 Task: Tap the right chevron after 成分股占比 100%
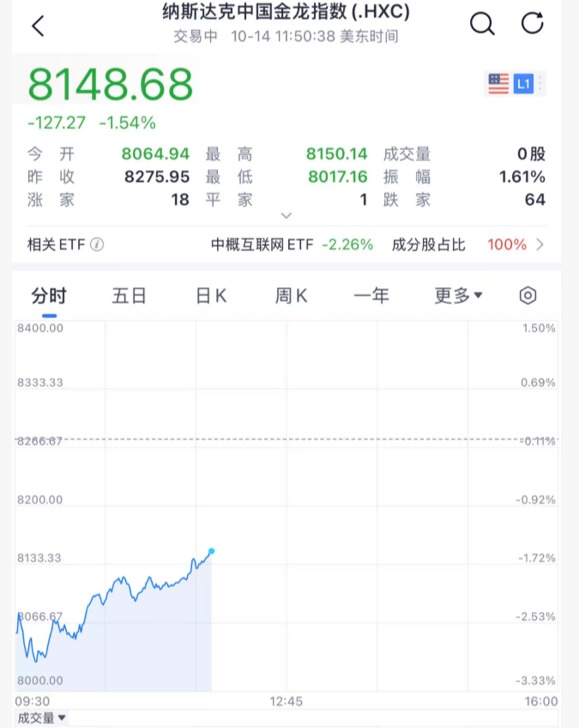[540, 245]
